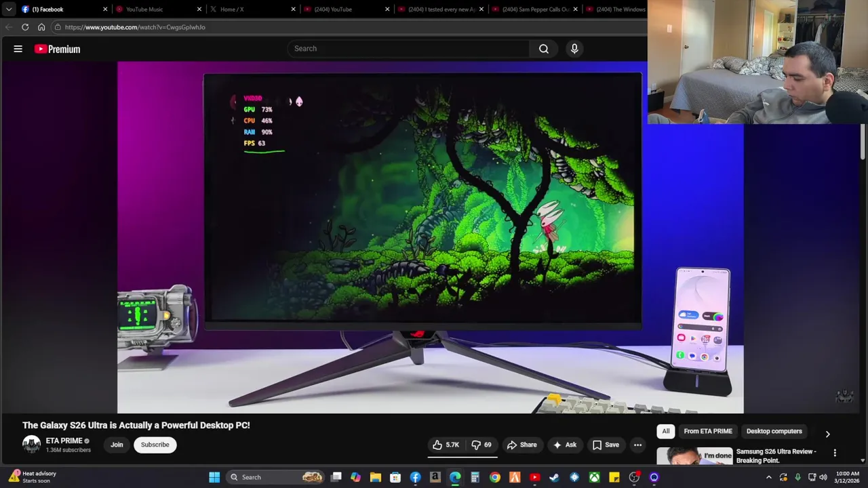Dislike the video with 69 dislikes
This screenshot has height=488, width=868.
(482, 445)
